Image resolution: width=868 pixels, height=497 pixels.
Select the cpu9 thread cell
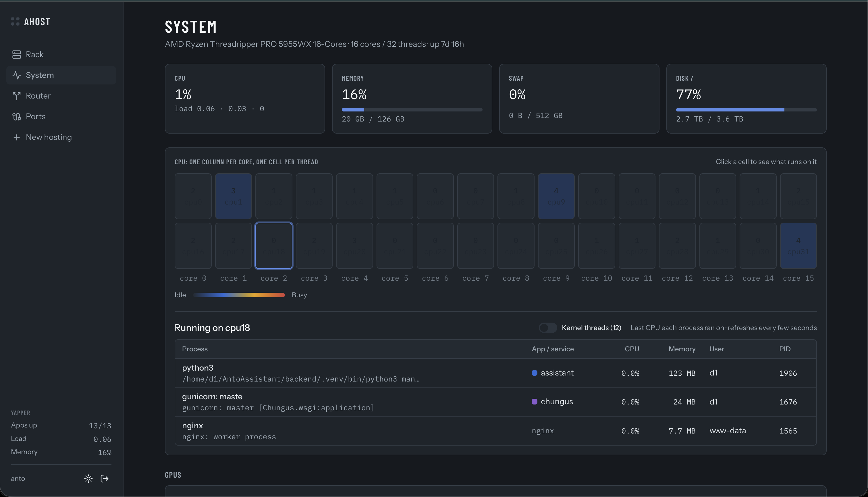556,196
